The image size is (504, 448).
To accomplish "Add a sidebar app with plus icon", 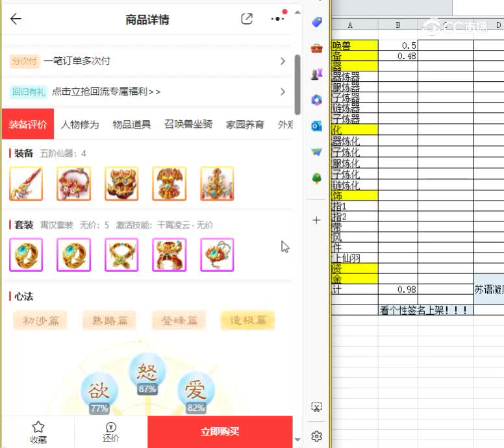I will [316, 220].
